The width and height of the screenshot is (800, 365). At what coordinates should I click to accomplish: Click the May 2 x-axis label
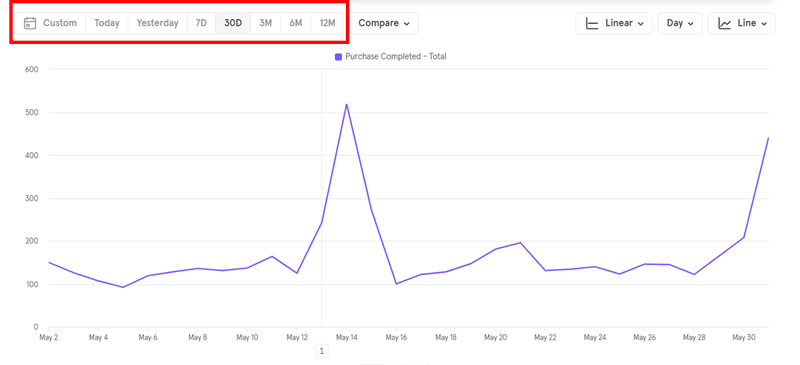point(48,337)
